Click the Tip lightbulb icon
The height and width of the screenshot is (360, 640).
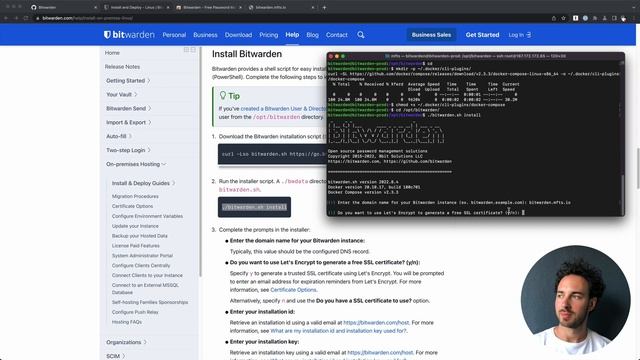223,96
